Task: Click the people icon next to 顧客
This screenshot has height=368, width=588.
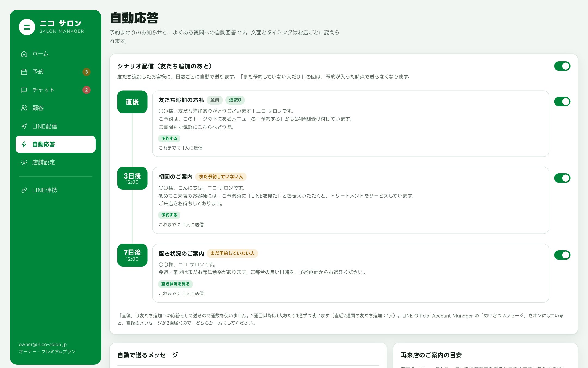Action: click(24, 108)
